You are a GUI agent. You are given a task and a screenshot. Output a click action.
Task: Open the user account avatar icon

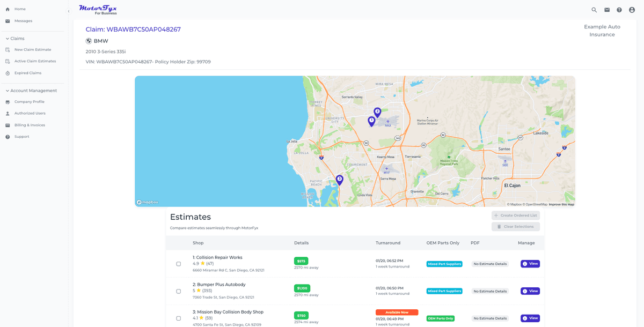(632, 10)
